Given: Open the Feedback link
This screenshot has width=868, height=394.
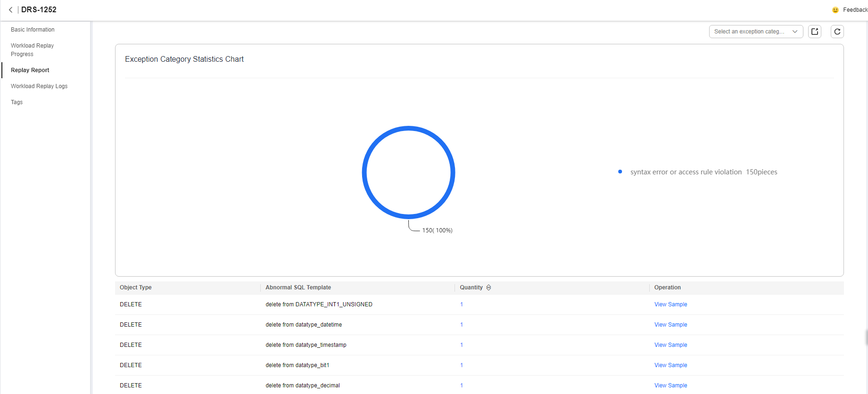Looking at the screenshot, I should [855, 10].
